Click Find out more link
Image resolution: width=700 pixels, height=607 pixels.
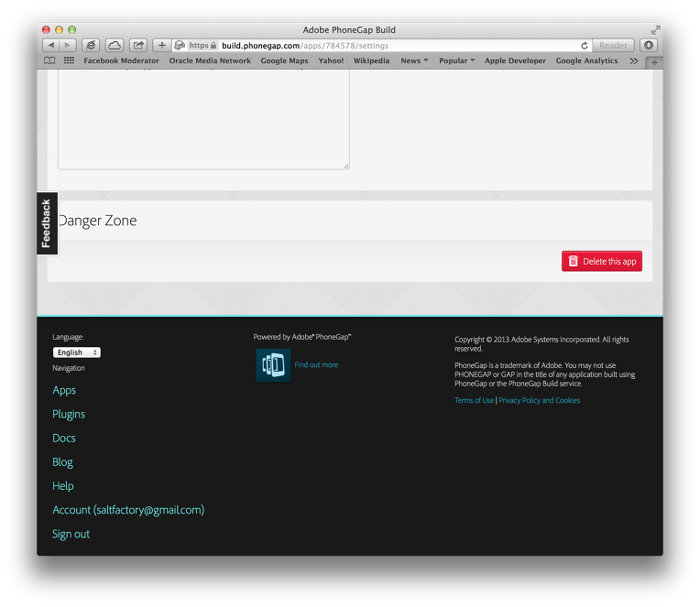pyautogui.click(x=316, y=364)
